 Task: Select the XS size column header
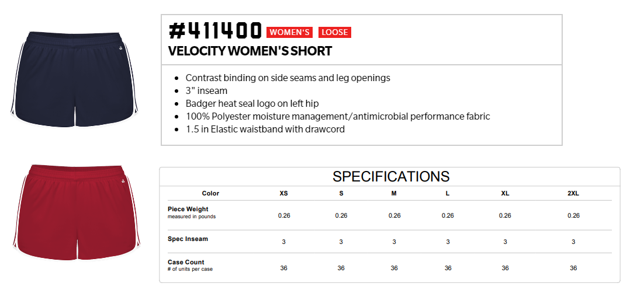[x=284, y=194]
